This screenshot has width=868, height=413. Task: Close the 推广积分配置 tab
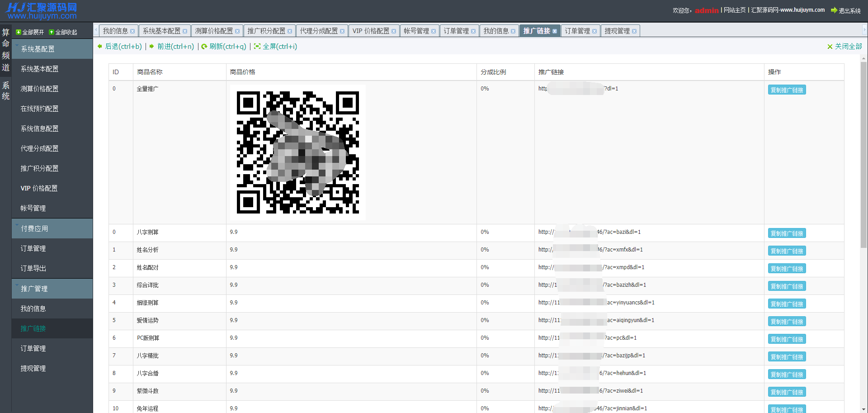coord(290,31)
